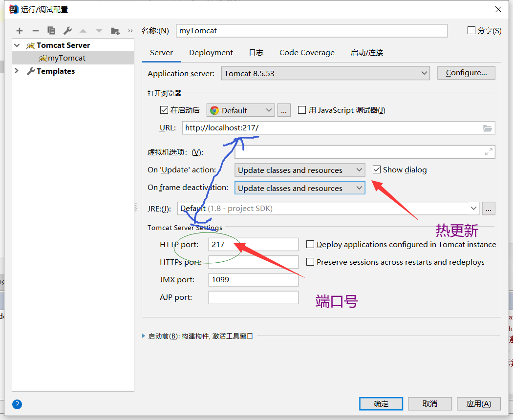
Task: Switch to the Server tab
Action: (161, 53)
